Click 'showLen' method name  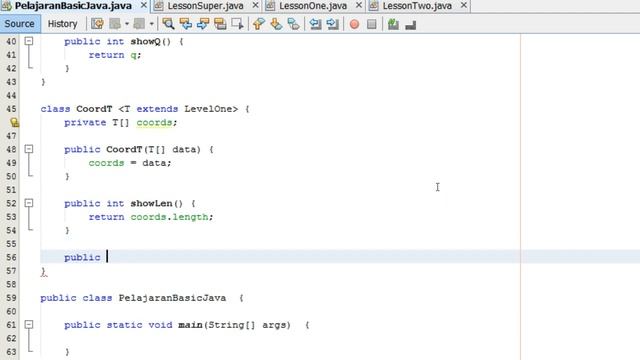coord(151,203)
